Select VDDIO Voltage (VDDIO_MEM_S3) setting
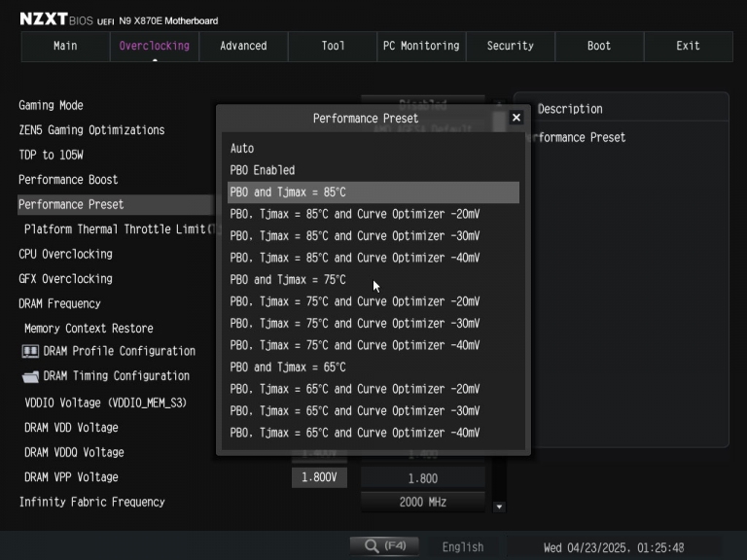The width and height of the screenshot is (747, 560). [106, 402]
